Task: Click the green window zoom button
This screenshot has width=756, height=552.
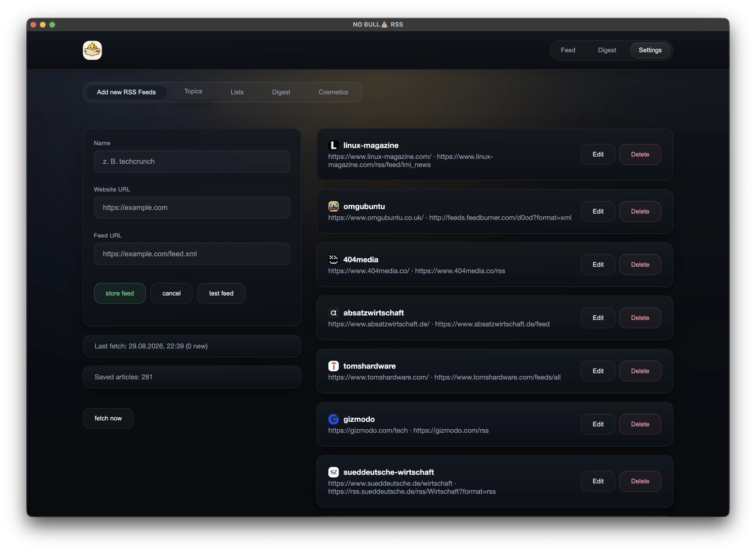Action: click(x=52, y=25)
